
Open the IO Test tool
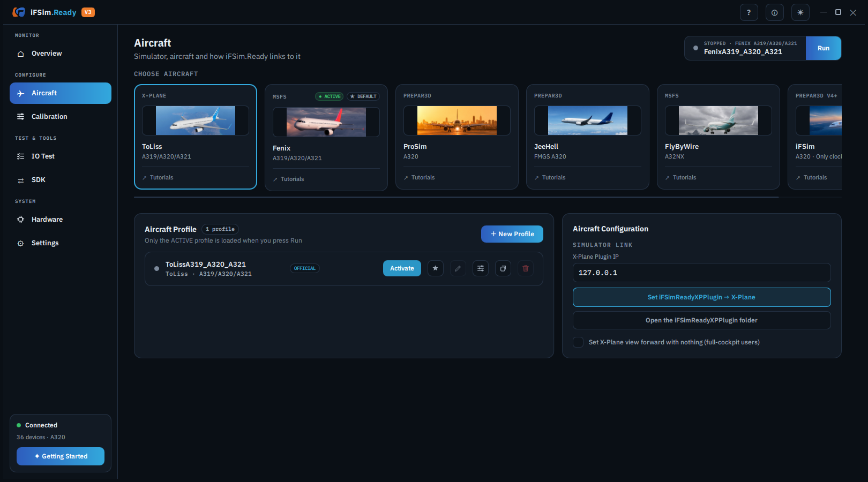click(61, 156)
